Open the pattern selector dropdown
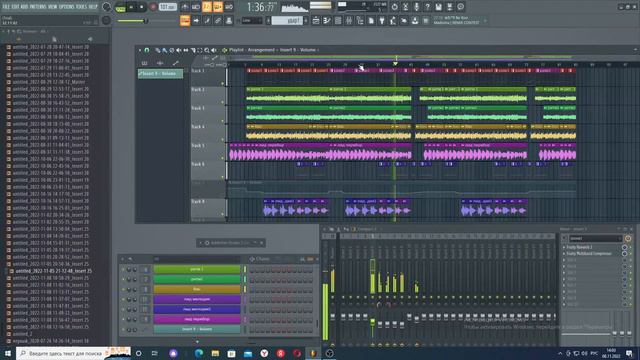Viewport: 640px width, 360px height. 287,20
